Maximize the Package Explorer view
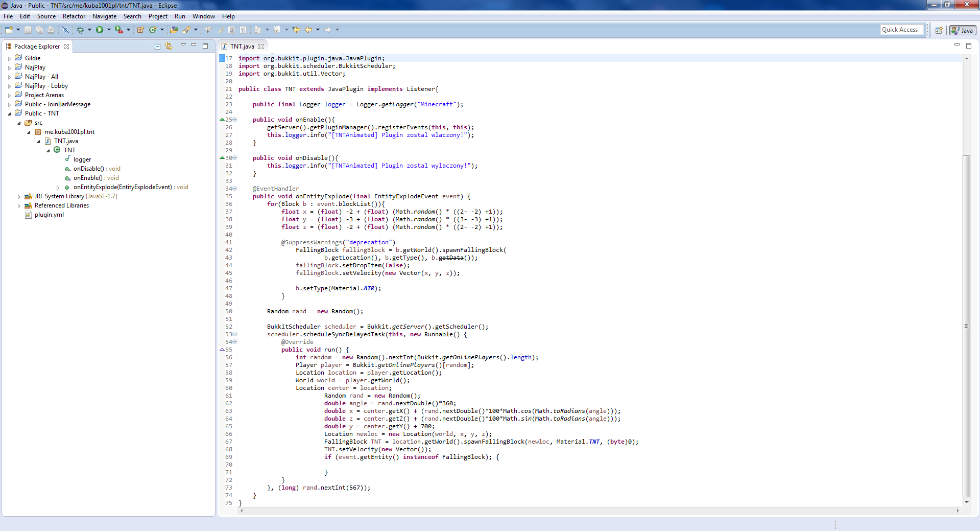This screenshot has width=980, height=531. pyautogui.click(x=205, y=46)
